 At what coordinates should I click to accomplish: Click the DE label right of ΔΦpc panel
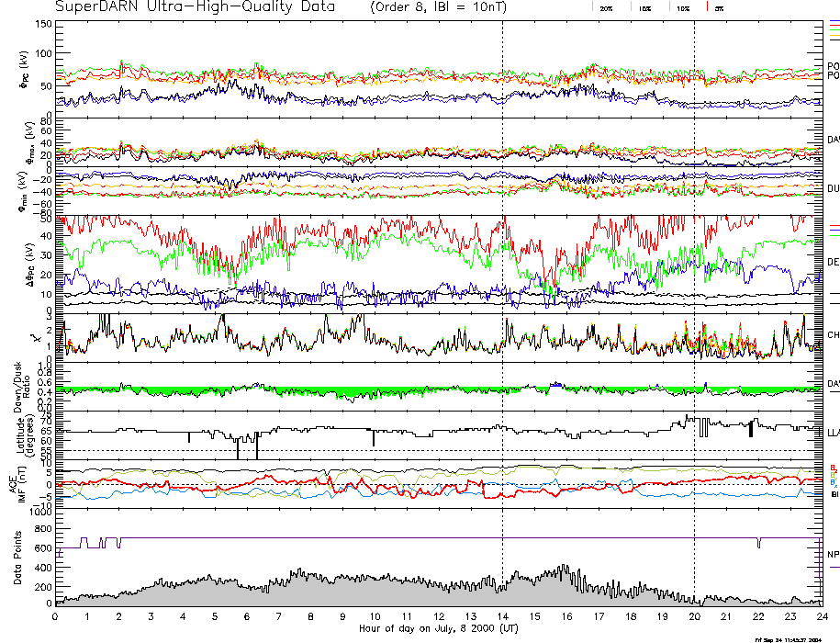[833, 263]
